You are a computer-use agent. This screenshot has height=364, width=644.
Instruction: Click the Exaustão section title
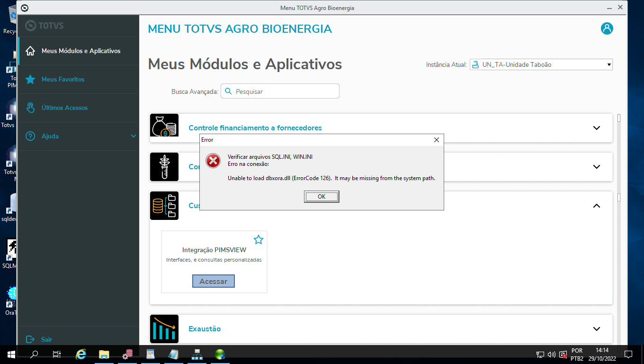coord(205,329)
